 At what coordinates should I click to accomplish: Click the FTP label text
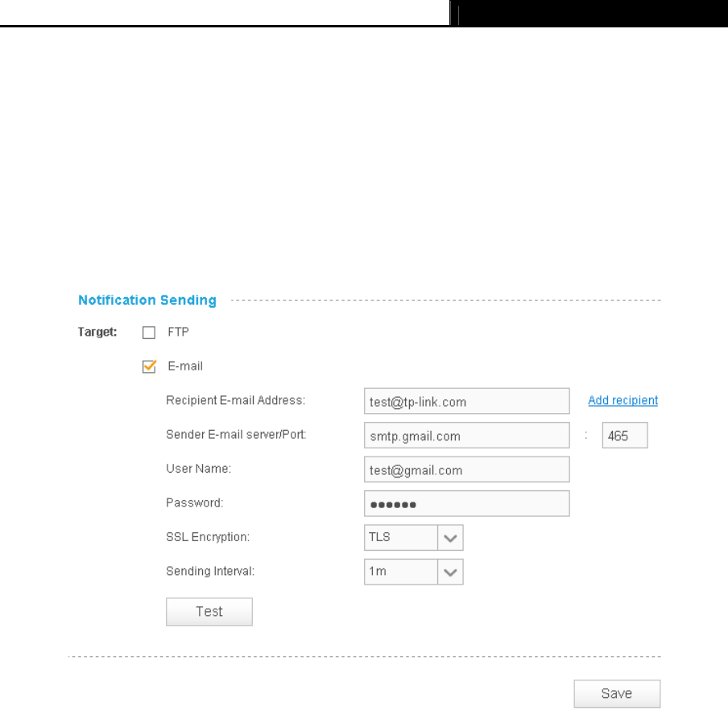(x=178, y=332)
